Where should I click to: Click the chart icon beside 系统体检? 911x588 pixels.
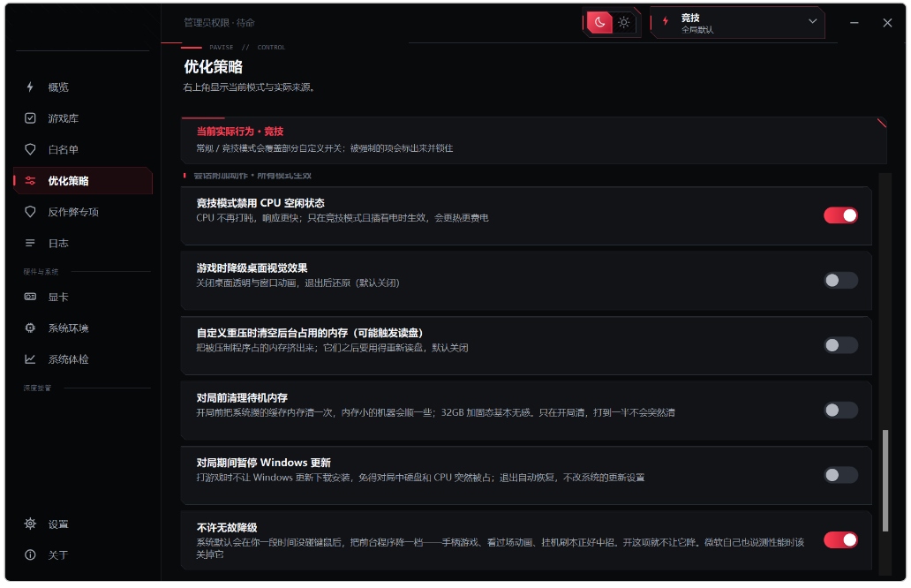[30, 359]
